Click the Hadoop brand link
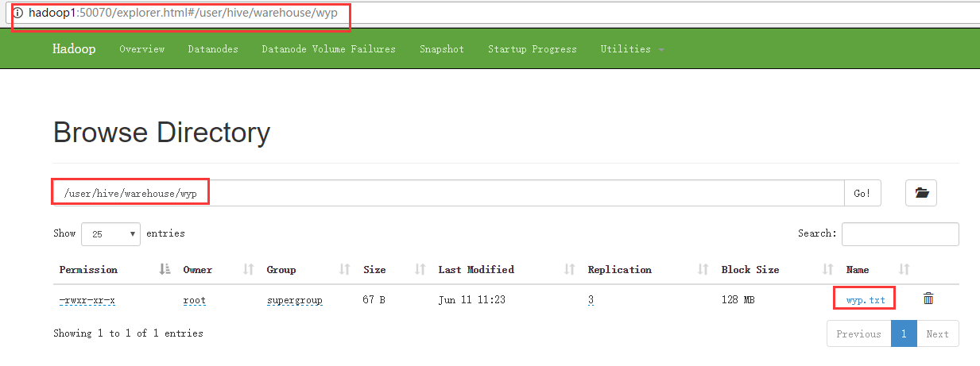This screenshot has height=366, width=980. coord(74,49)
